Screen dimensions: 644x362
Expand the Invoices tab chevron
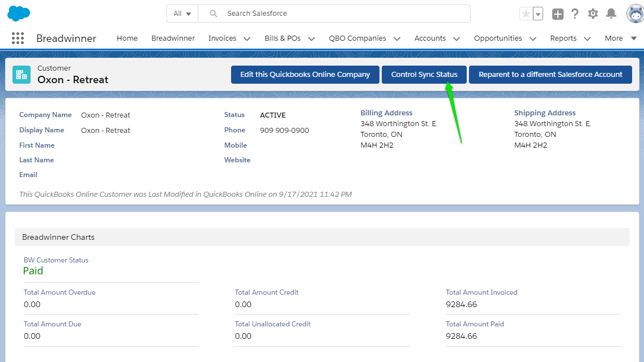[x=247, y=38]
